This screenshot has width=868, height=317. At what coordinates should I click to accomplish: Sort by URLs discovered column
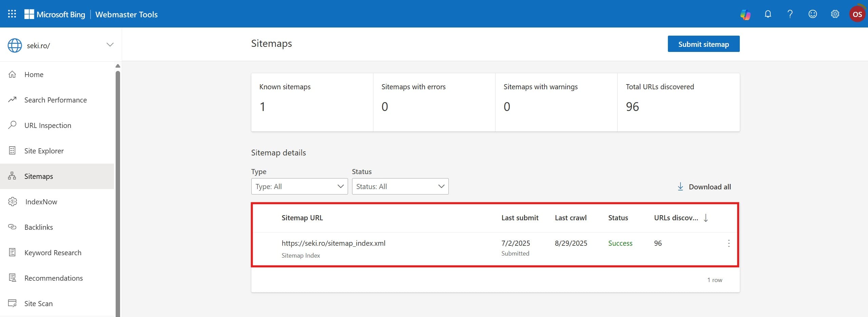click(x=706, y=218)
